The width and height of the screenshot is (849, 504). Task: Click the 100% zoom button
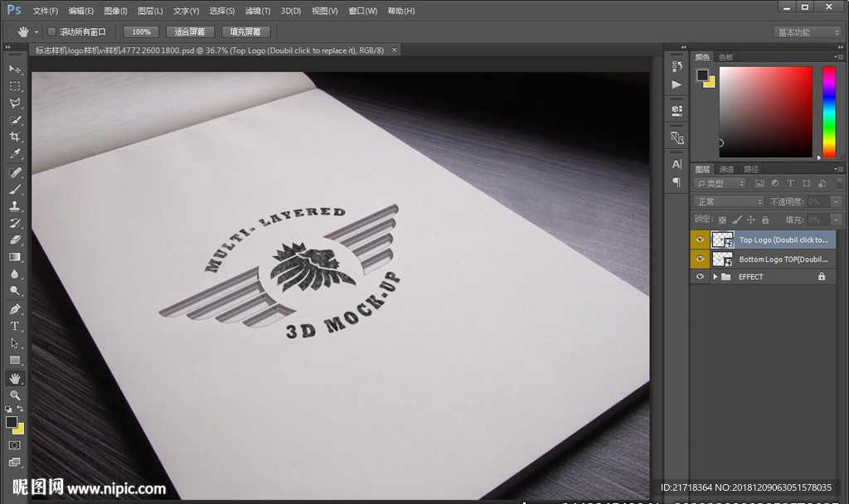coord(141,32)
